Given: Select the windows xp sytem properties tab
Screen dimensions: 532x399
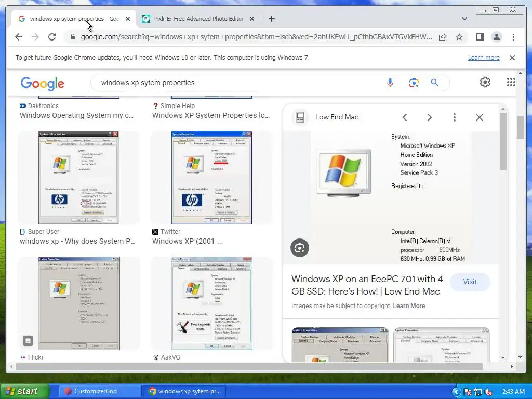Looking at the screenshot, I should 74,19.
